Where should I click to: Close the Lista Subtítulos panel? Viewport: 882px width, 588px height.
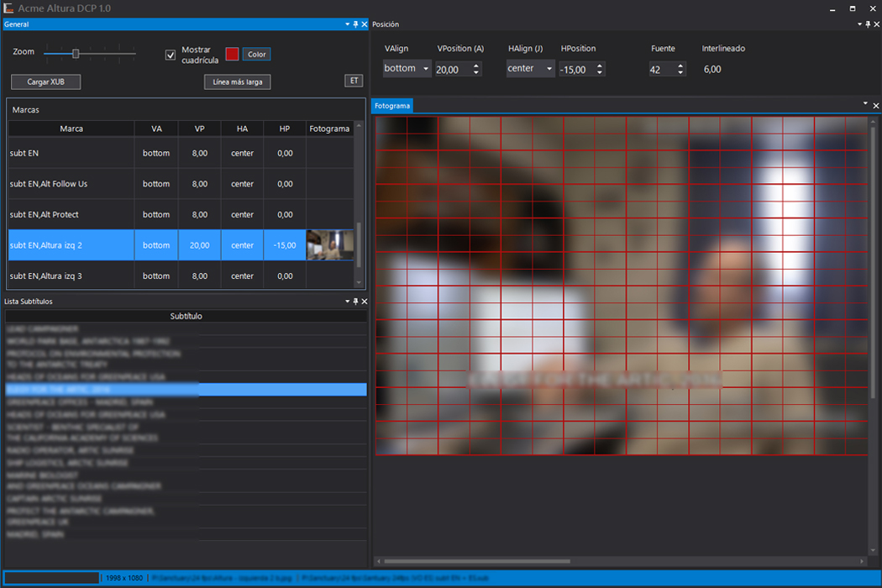point(364,301)
